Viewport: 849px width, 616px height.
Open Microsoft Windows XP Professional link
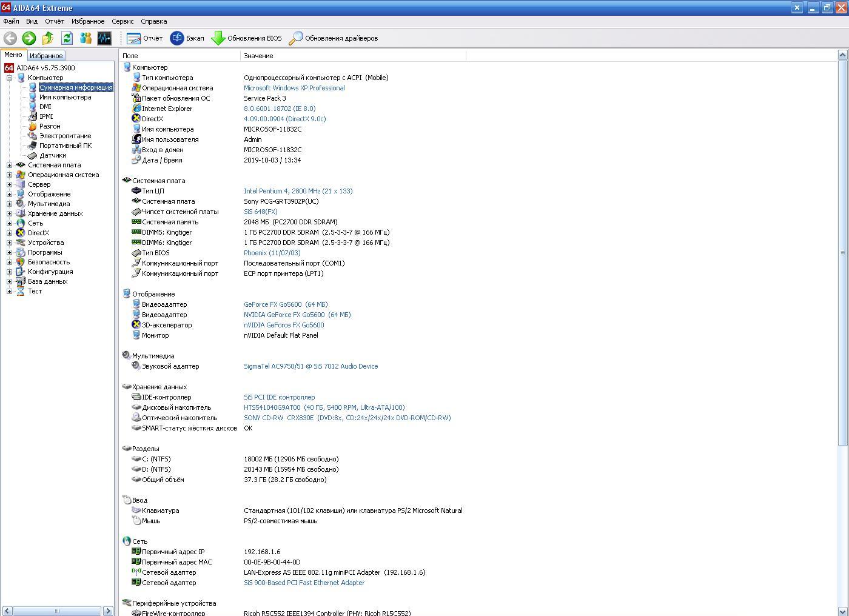pos(294,88)
